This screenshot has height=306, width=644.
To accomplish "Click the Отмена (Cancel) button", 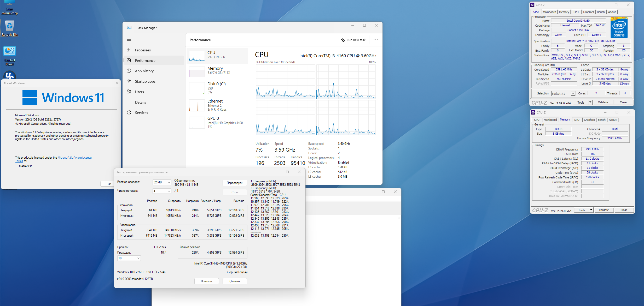I will (x=235, y=281).
